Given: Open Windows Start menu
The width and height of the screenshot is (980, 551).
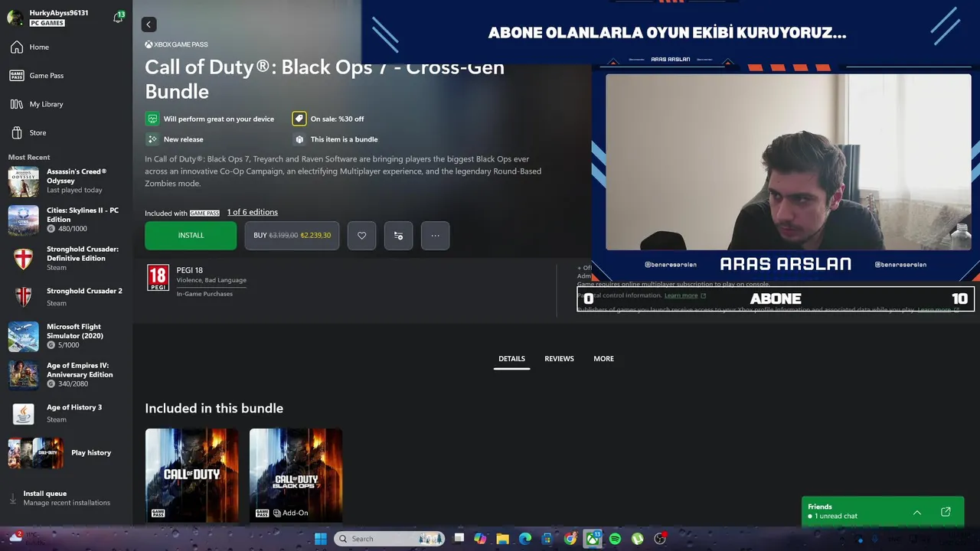Looking at the screenshot, I should pos(321,539).
